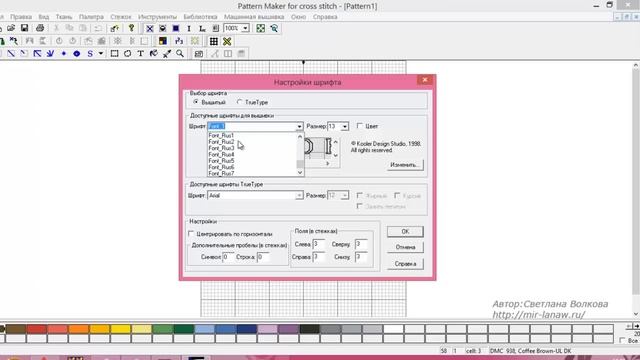Select the large bead circle tool
640x360 pixels.
(x=77, y=53)
